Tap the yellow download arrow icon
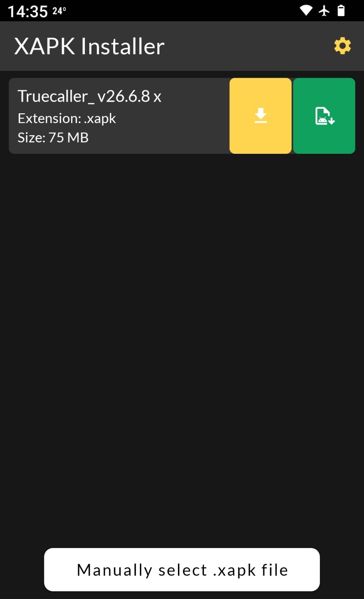The height and width of the screenshot is (599, 364). click(x=260, y=116)
